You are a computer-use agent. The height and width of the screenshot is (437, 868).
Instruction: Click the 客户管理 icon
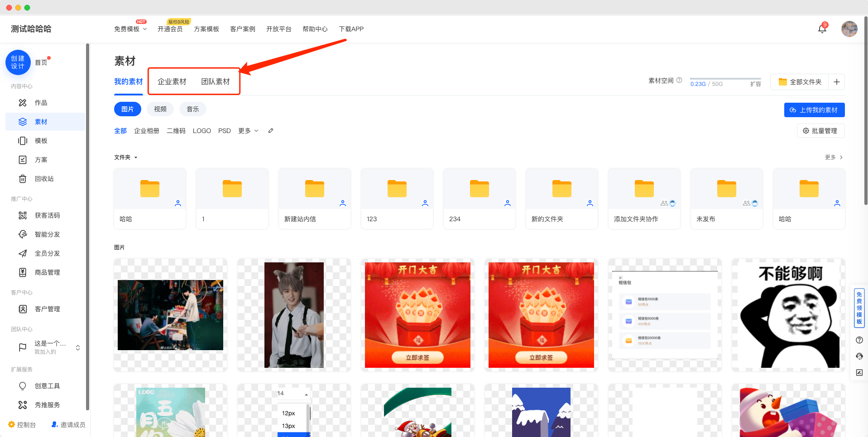coord(23,309)
